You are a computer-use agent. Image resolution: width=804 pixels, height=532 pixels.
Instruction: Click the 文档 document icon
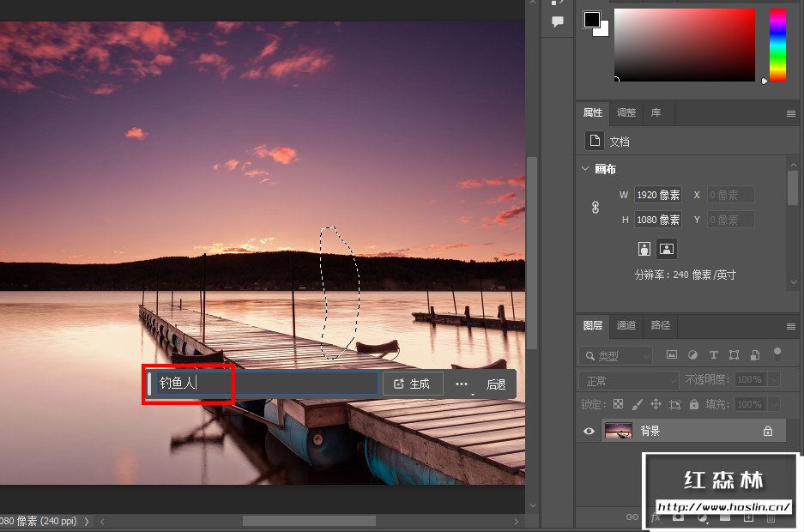coord(595,141)
